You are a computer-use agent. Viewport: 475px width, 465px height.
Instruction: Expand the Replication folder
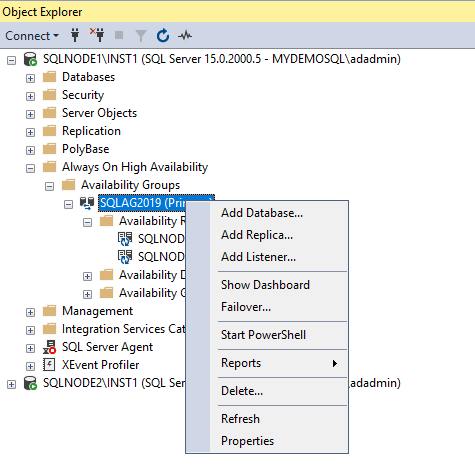point(30,132)
